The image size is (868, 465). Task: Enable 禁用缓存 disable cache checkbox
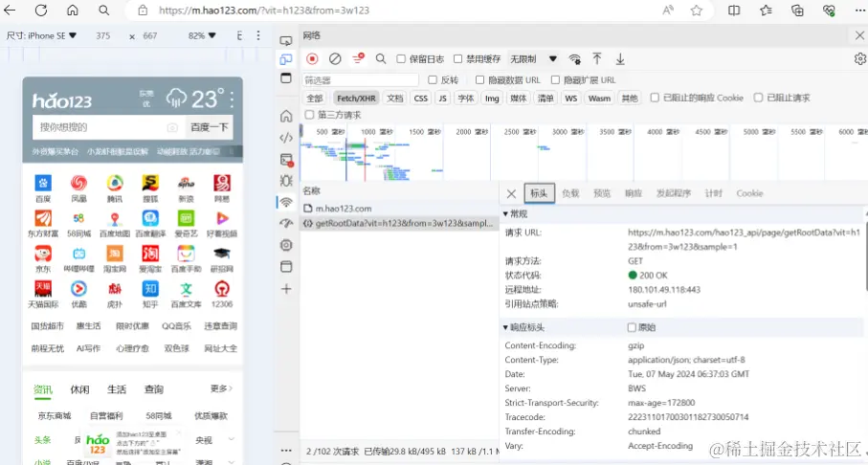[x=457, y=58]
